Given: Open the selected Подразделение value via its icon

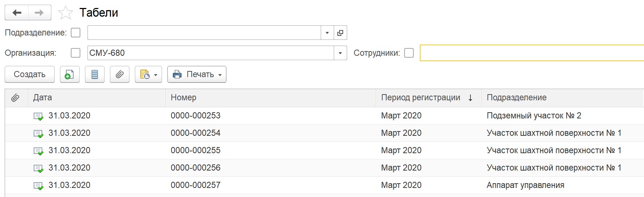Looking at the screenshot, I should tap(340, 33).
